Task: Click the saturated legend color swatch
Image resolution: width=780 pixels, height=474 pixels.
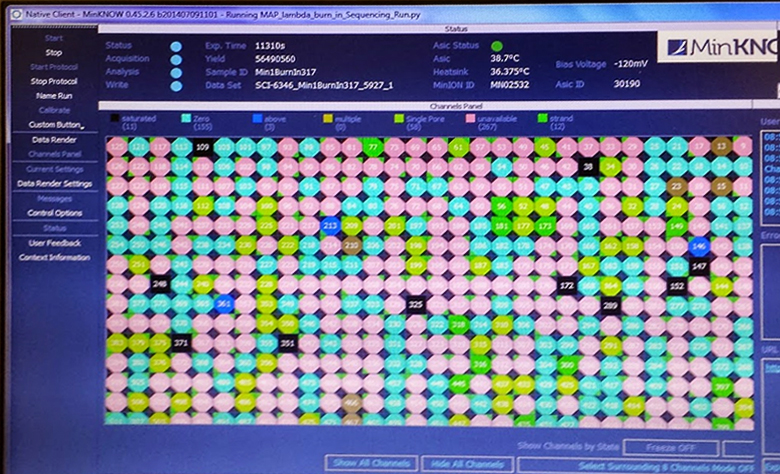Action: [x=114, y=119]
